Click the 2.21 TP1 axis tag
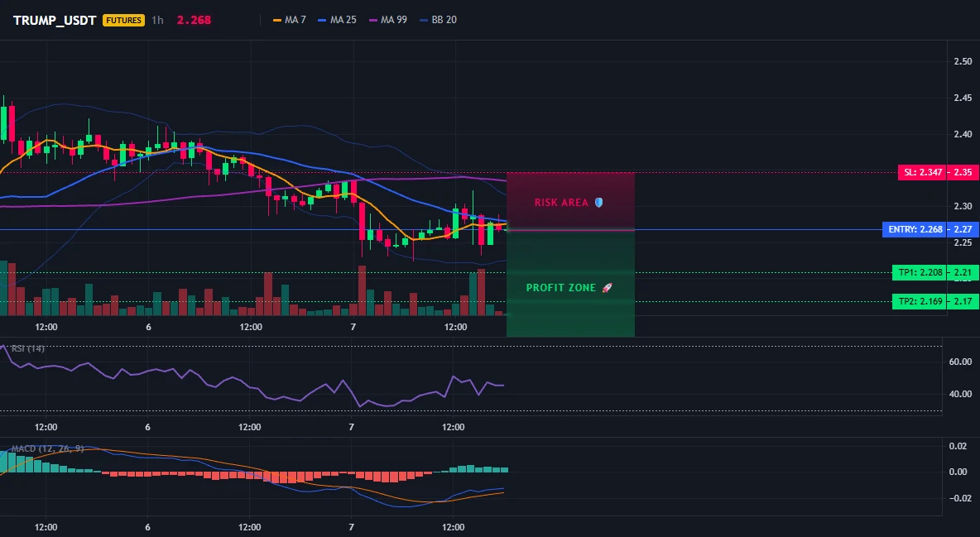 coord(963,272)
